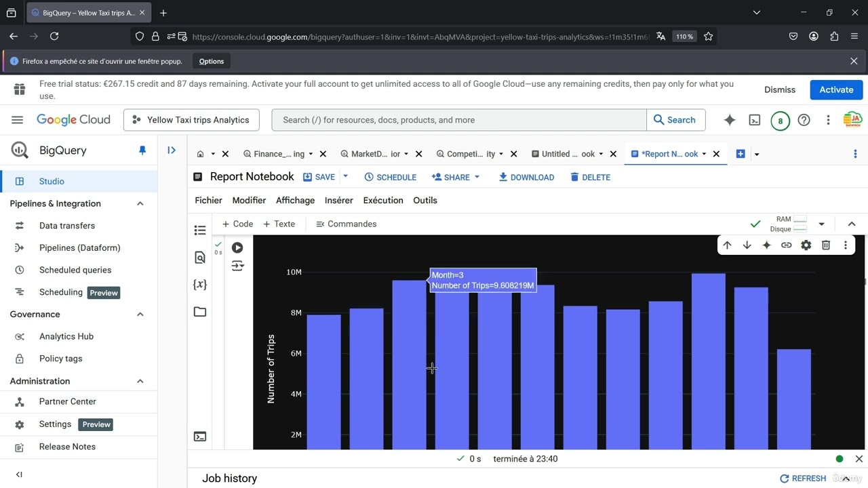The height and width of the screenshot is (488, 868).
Task: Open the Fichier menu
Action: click(208, 200)
